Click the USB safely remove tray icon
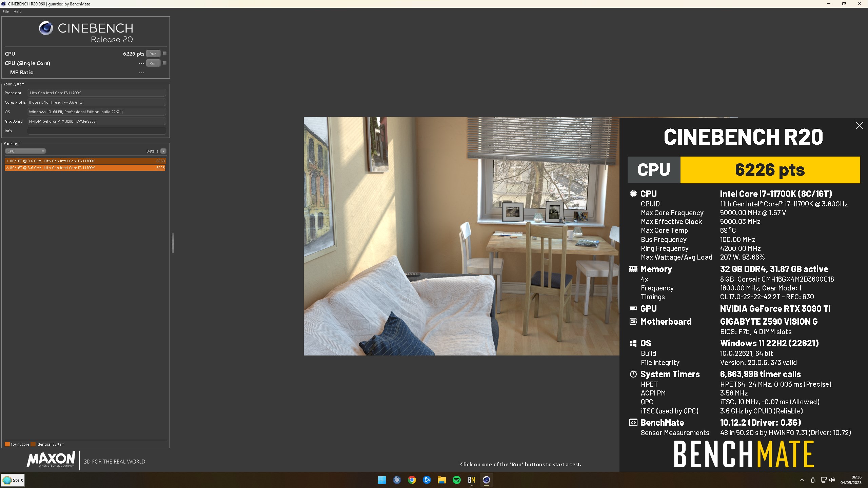The image size is (868, 488). point(813,480)
